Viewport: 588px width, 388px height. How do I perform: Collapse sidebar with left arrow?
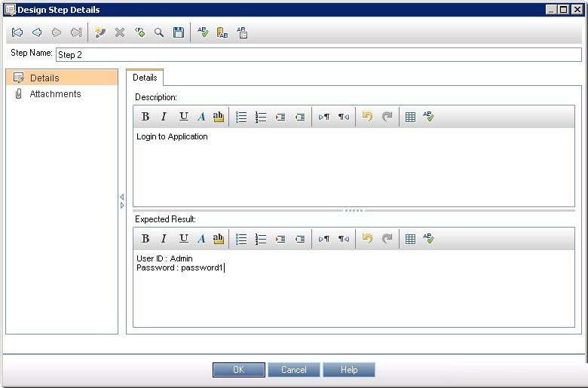tap(121, 197)
